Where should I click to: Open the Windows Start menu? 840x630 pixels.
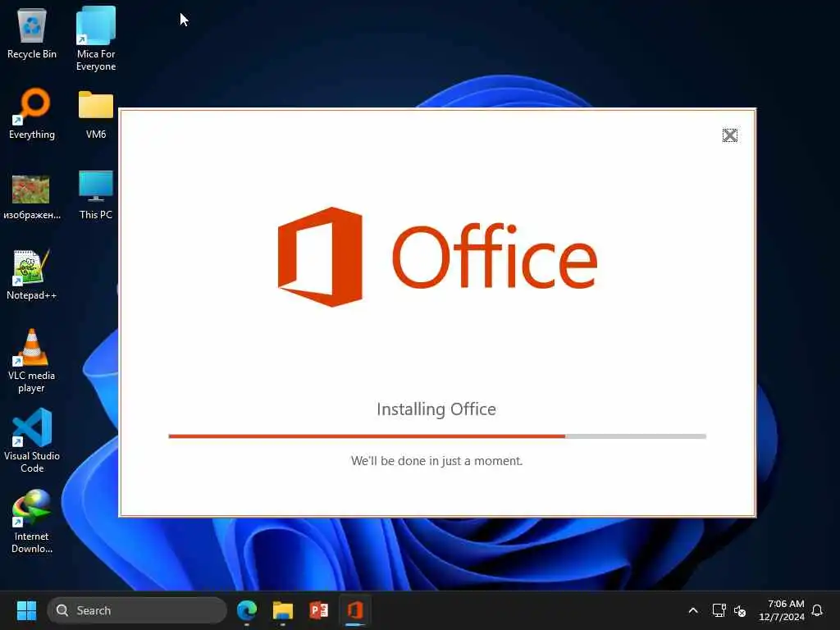(x=26, y=610)
